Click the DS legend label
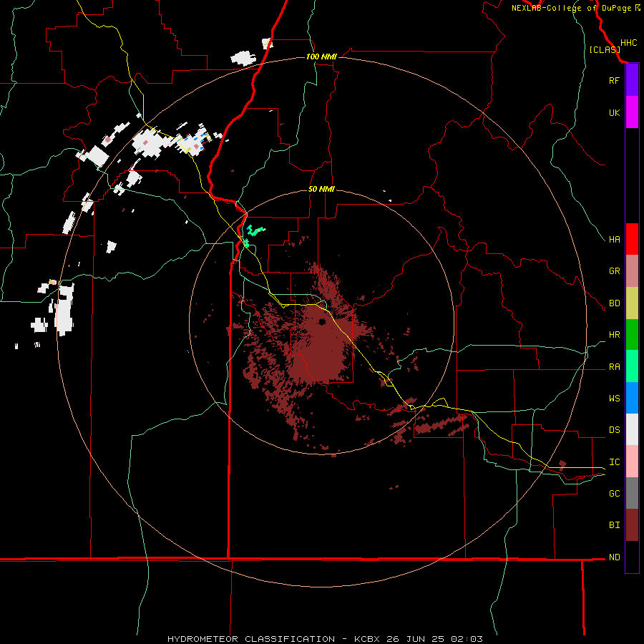This screenshot has height=644, width=644. 614,430
